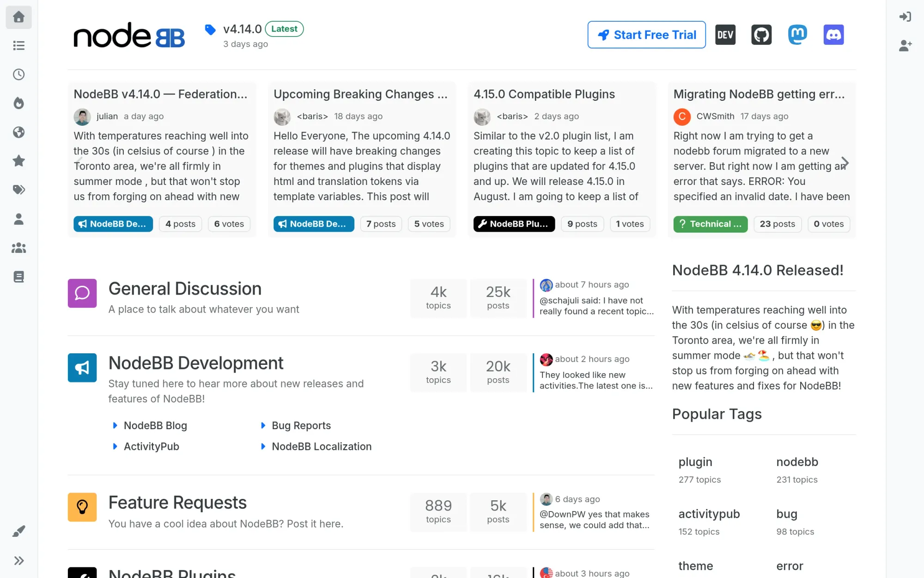The image size is (924, 578).
Task: Open NodeBB v4.14.0 Federation topic card
Action: click(x=160, y=94)
